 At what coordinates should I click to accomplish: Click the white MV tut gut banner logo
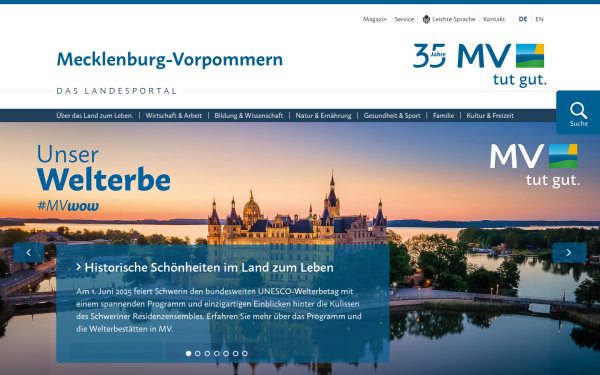pos(535,166)
